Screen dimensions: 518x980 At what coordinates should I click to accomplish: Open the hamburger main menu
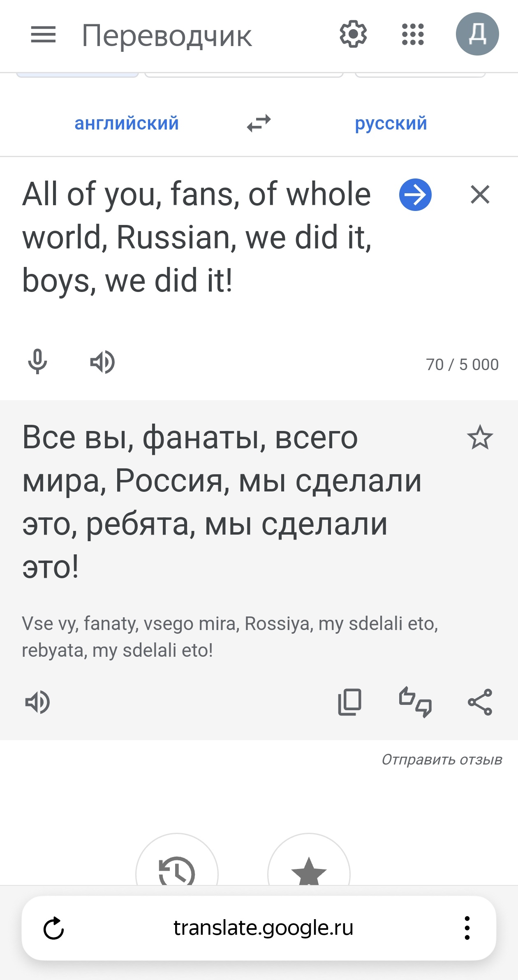pyautogui.click(x=43, y=35)
